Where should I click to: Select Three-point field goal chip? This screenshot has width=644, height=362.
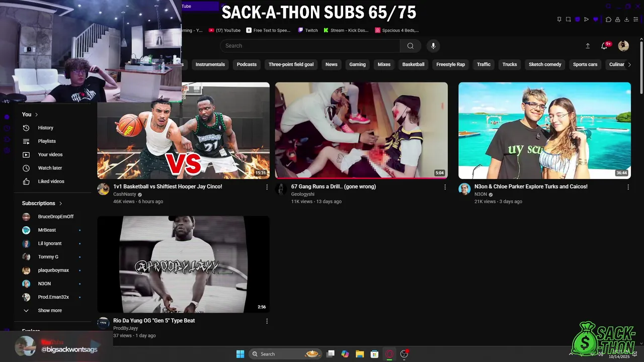291,64
